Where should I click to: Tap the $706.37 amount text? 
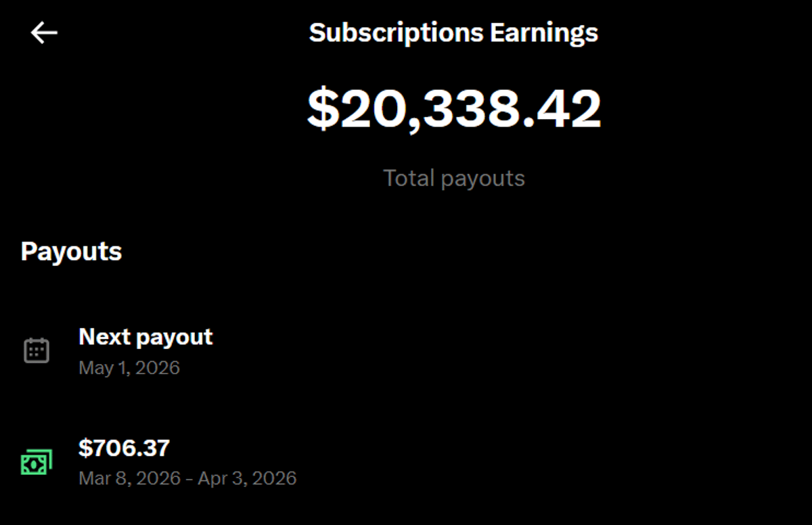pyautogui.click(x=125, y=447)
